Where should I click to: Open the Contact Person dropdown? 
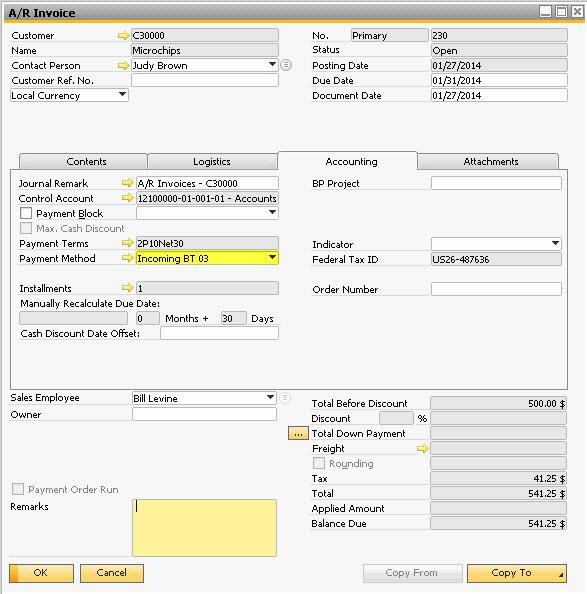[272, 65]
